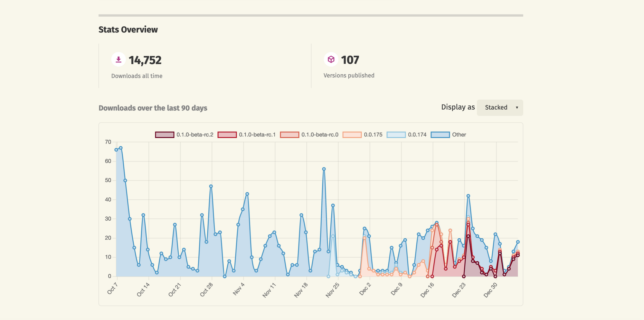This screenshot has height=320, width=644.
Task: Click the blue Other legend swatch
Action: [x=440, y=135]
